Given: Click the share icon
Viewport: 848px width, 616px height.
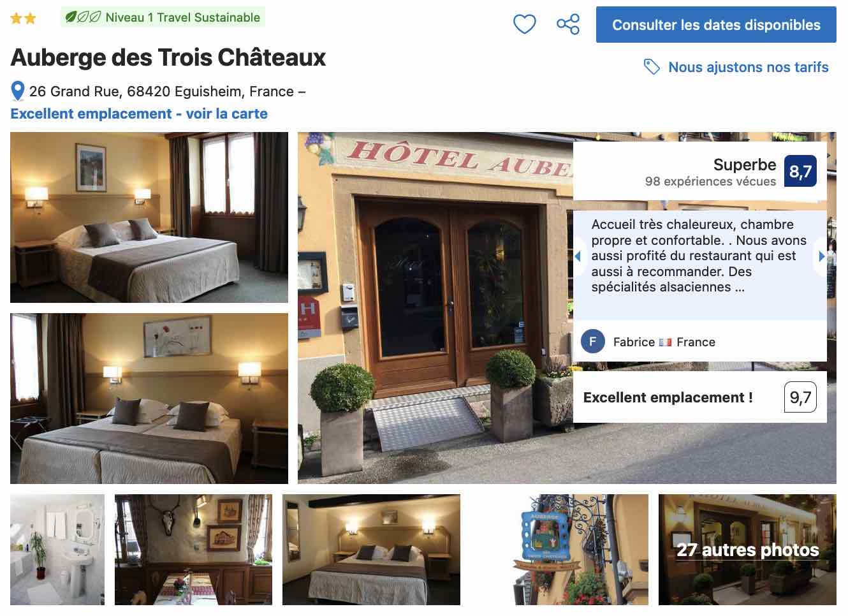Looking at the screenshot, I should tap(567, 25).
